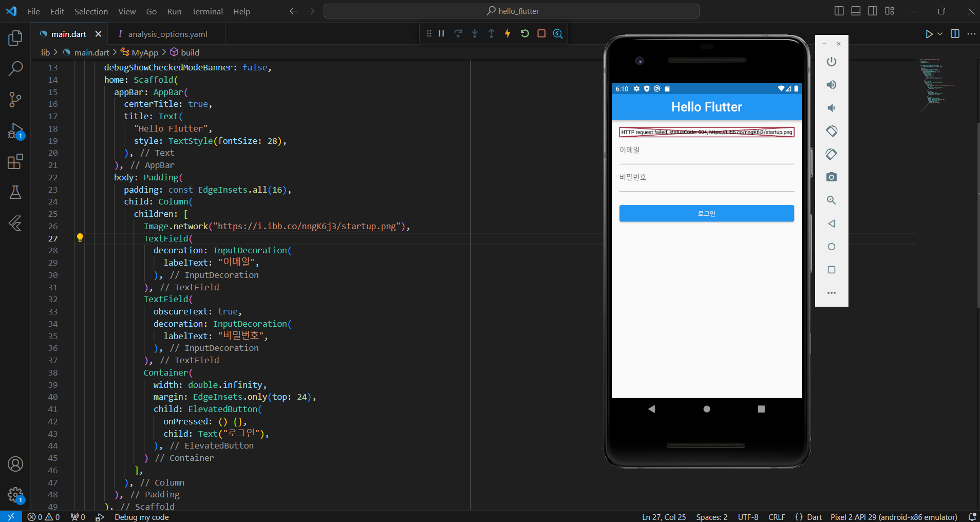Click the Pixel 2 API 29 device selector

pyautogui.click(x=894, y=517)
